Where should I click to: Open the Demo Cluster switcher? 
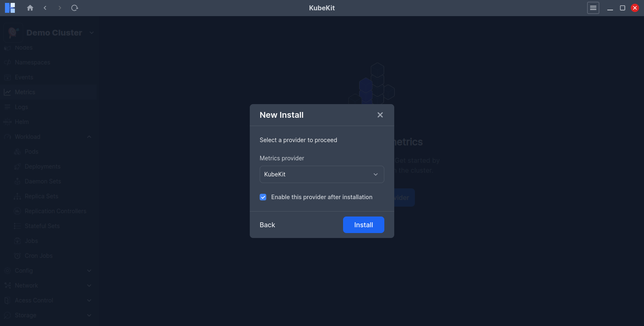(91, 32)
